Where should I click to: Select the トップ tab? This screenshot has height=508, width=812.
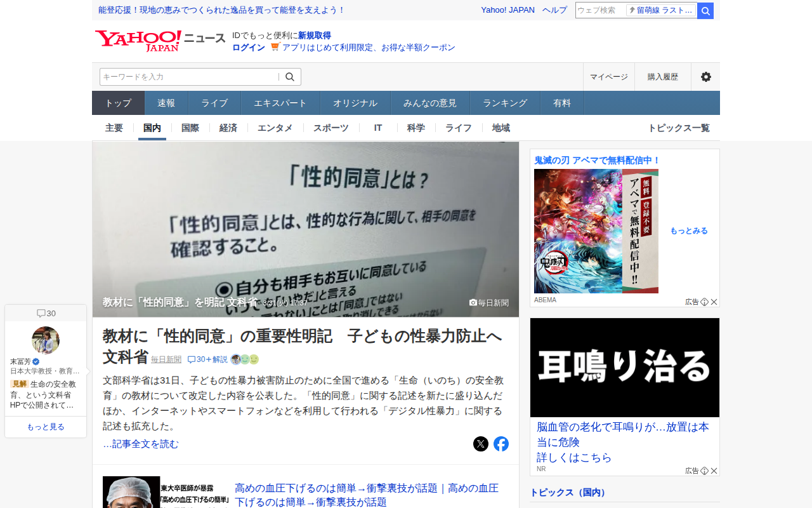click(x=118, y=103)
